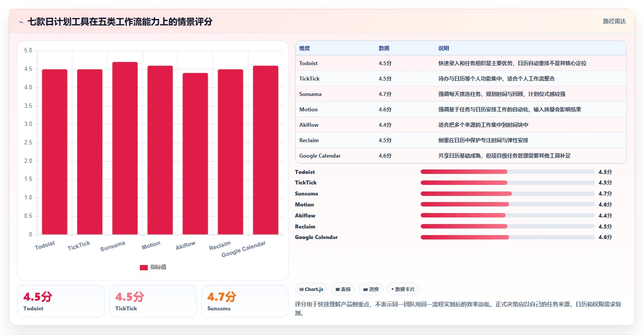Click the Akiflow bar in the chart
Image resolution: width=644 pixels, height=335 pixels.
click(195, 154)
